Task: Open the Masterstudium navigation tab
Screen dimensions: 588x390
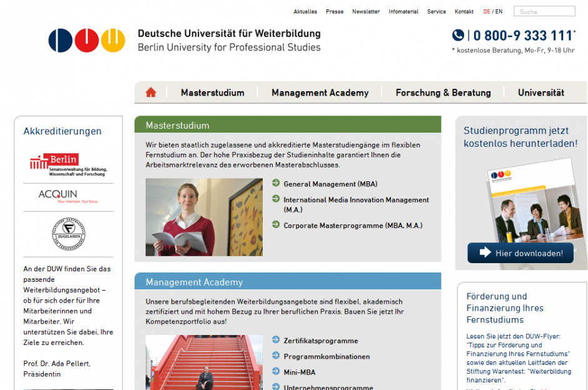Action: point(212,92)
